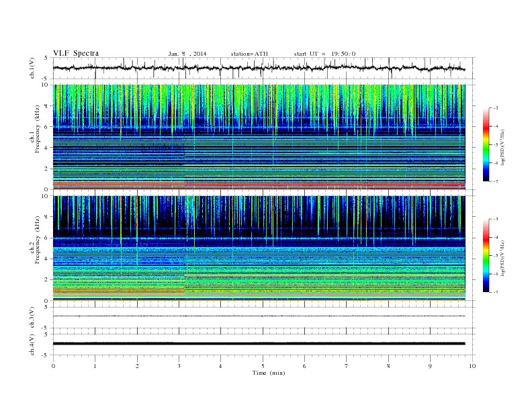Click the "ch.3(V)" axis label
This screenshot has height=411, width=532.
[x=32, y=318]
